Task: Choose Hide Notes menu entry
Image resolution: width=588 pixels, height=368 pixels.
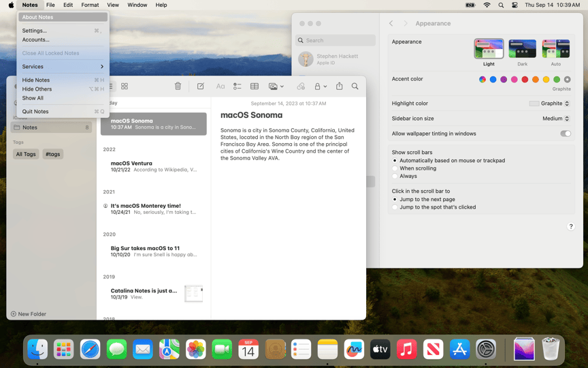Action: [63, 80]
